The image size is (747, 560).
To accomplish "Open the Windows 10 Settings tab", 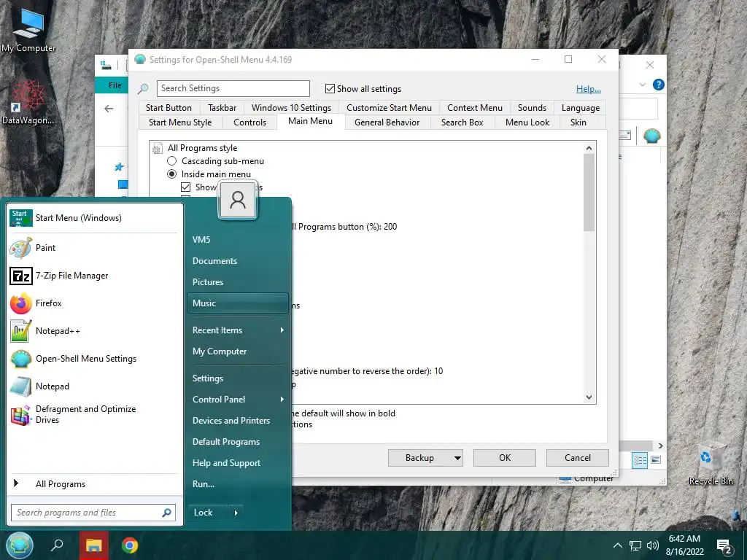I will pyautogui.click(x=292, y=108).
